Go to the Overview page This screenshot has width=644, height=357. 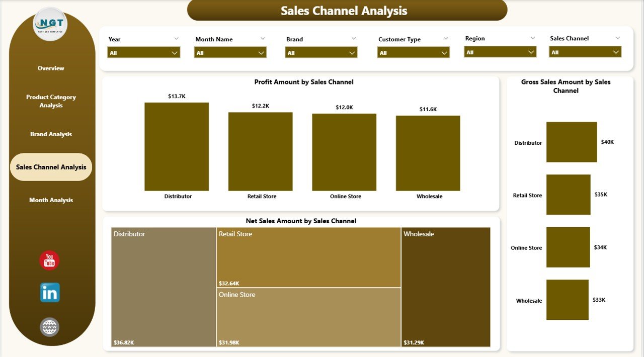(51, 68)
